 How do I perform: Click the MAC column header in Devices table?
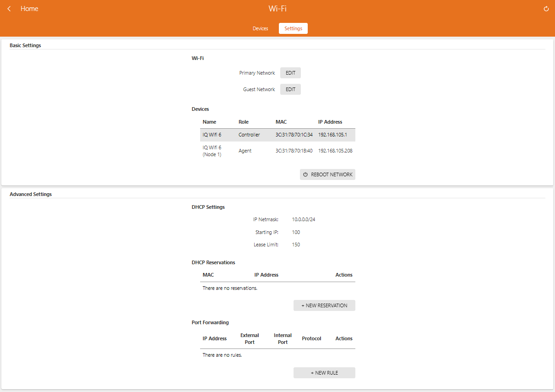[281, 122]
